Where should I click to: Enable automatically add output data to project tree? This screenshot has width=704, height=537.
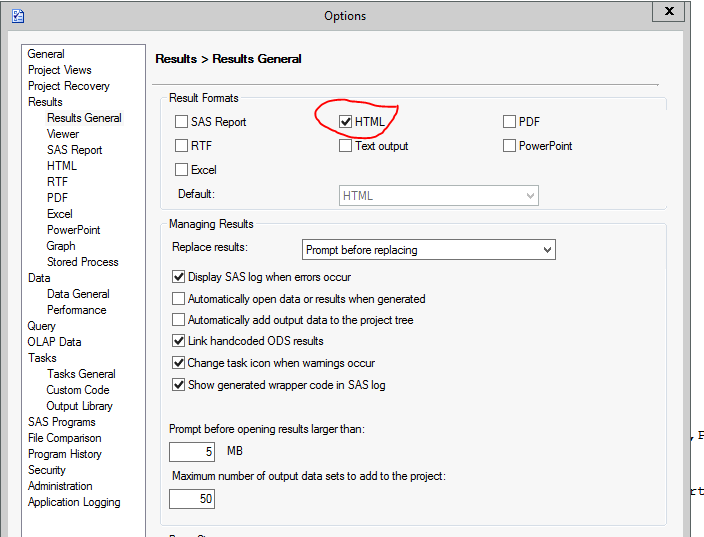coord(179,320)
